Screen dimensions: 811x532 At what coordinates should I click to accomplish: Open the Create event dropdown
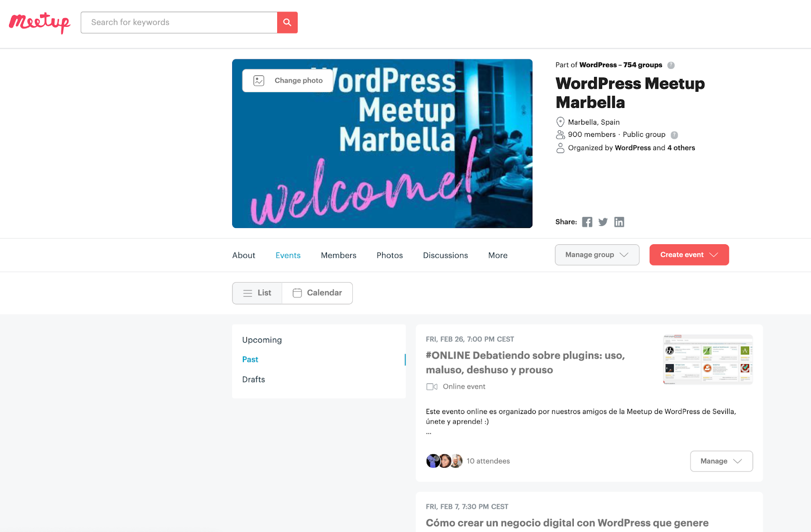click(689, 255)
